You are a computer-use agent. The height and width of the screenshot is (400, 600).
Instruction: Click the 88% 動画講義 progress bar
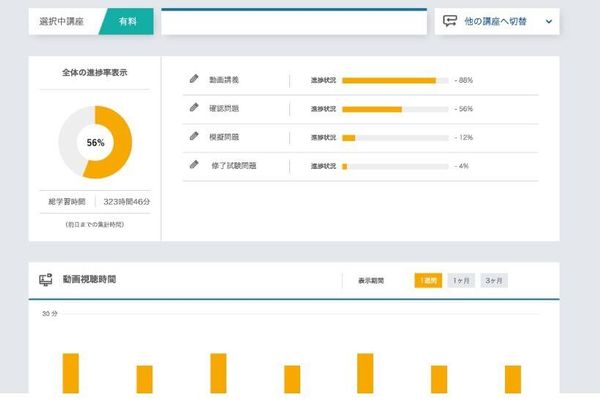click(395, 80)
